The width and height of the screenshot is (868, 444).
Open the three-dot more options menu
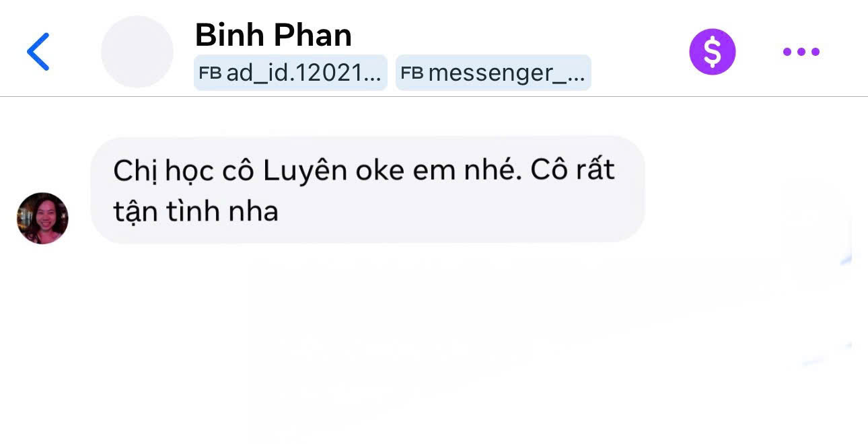click(x=801, y=52)
